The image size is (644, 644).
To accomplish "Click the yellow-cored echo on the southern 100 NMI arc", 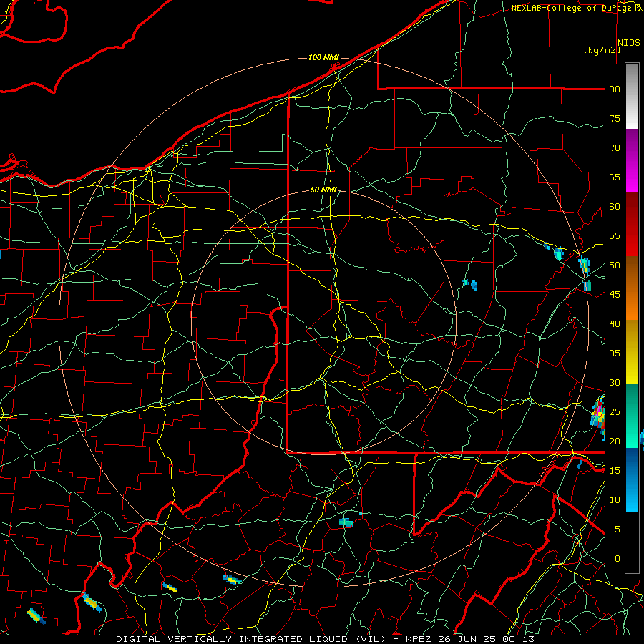I will [233, 580].
